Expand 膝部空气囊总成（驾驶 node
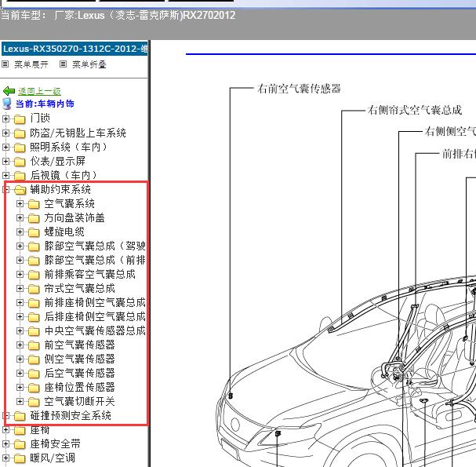The width and height of the screenshot is (476, 467). (x=20, y=246)
